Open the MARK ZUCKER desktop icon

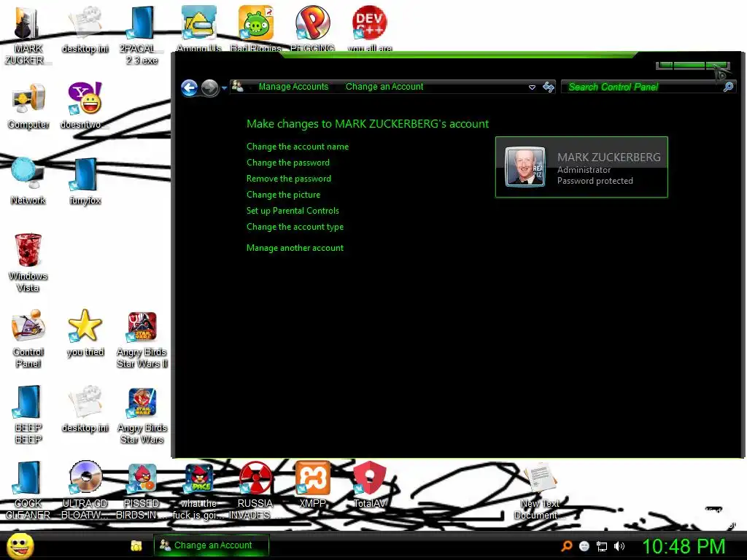click(x=28, y=36)
